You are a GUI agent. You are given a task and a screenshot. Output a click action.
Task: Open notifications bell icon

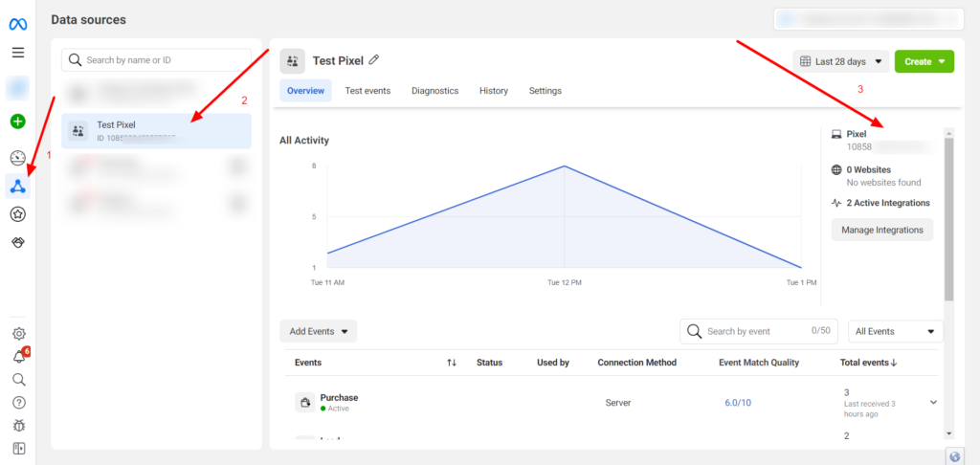[19, 357]
